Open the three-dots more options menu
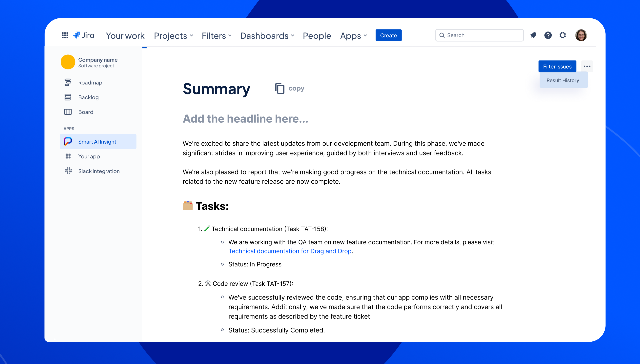640x364 pixels. [x=587, y=67]
